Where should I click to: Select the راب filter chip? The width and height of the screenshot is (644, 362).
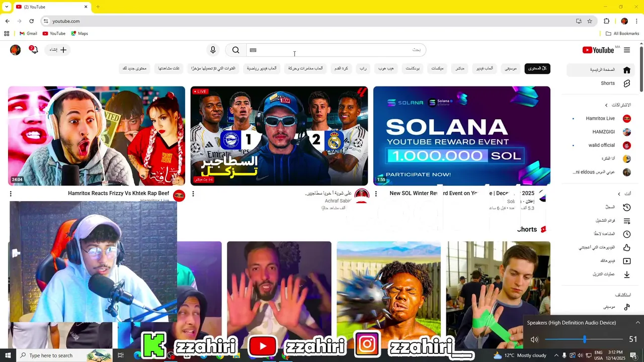(x=363, y=68)
